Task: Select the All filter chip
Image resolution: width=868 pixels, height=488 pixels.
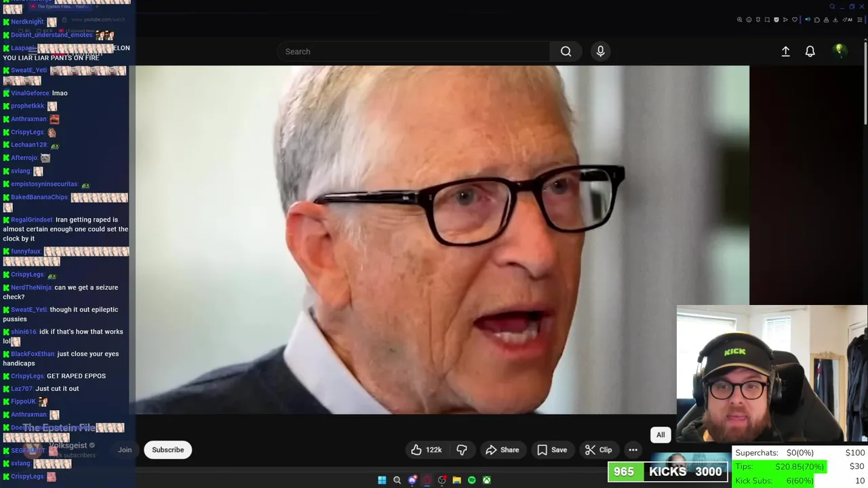Action: click(660, 435)
